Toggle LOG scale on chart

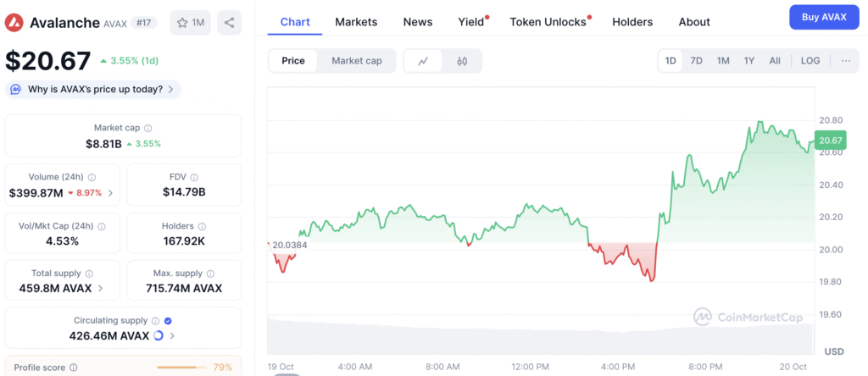810,61
